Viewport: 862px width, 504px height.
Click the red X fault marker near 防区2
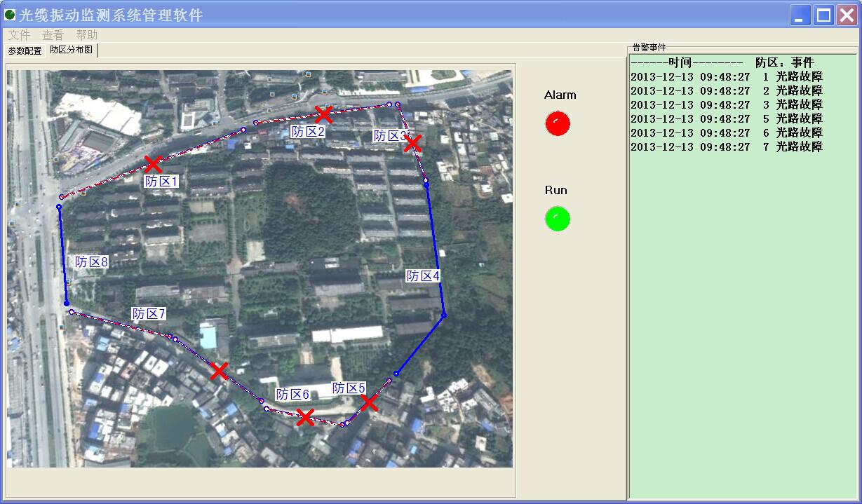pyautogui.click(x=323, y=114)
